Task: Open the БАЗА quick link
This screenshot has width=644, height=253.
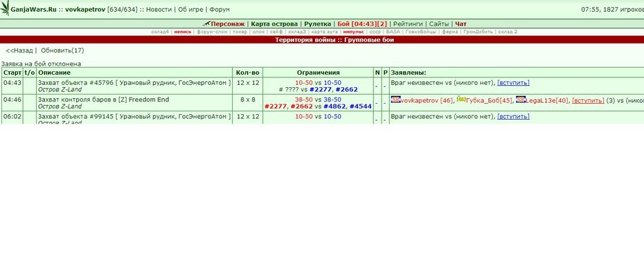Action: point(393,32)
